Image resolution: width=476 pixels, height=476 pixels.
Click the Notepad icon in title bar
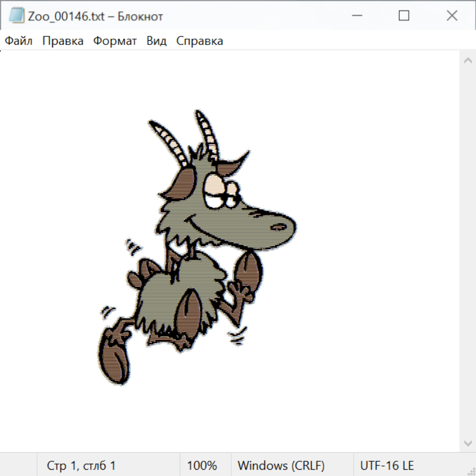16,16
